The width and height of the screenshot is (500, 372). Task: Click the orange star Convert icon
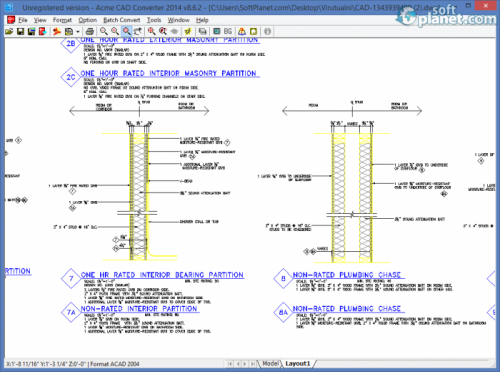[57, 31]
